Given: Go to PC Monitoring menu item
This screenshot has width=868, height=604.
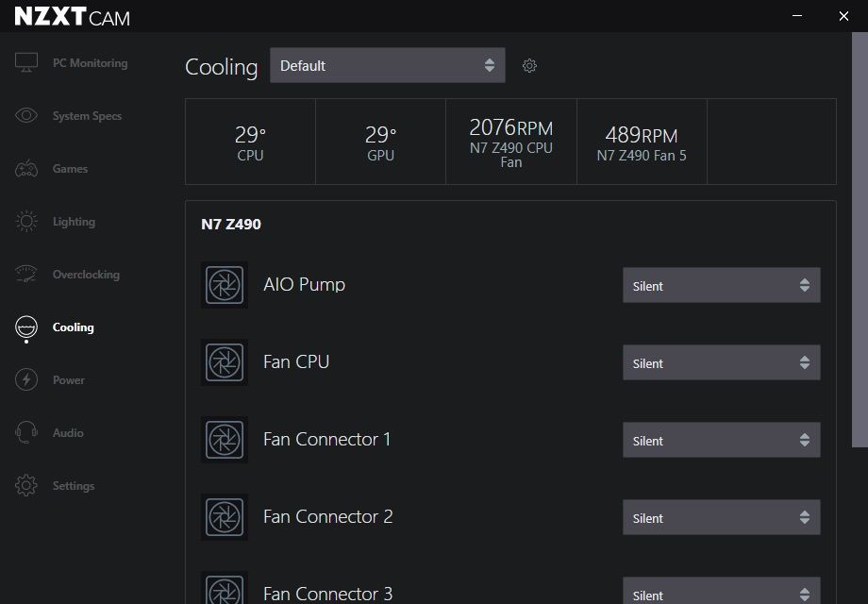Looking at the screenshot, I should pyautogui.click(x=91, y=63).
